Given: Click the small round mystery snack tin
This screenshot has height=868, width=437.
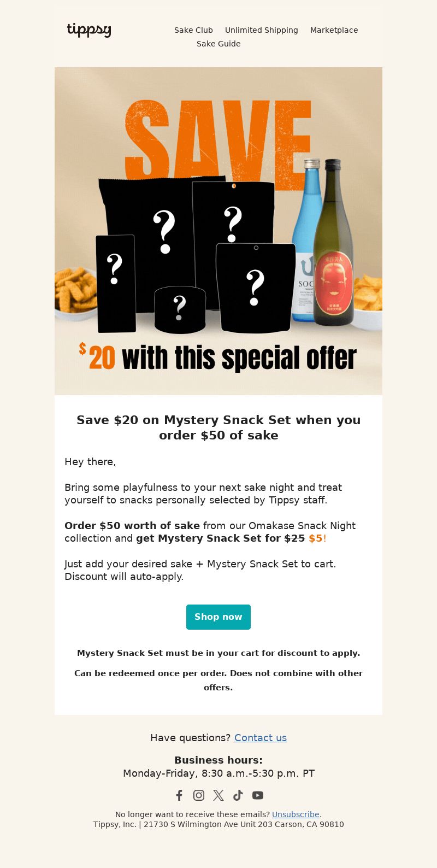Looking at the screenshot, I should 180,309.
